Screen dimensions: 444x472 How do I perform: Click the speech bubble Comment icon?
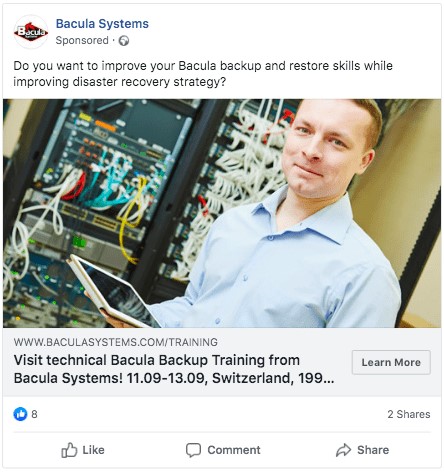click(193, 450)
